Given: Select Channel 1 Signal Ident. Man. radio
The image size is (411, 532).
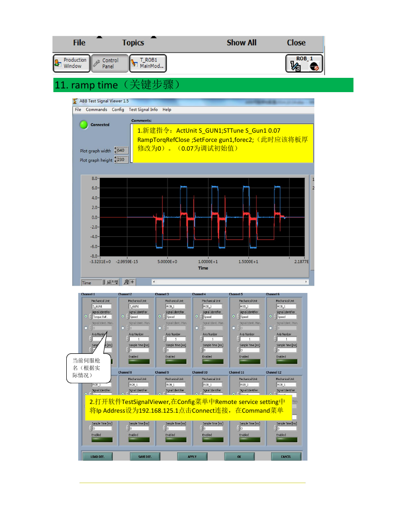Looking at the screenshot, I should [86, 328].
